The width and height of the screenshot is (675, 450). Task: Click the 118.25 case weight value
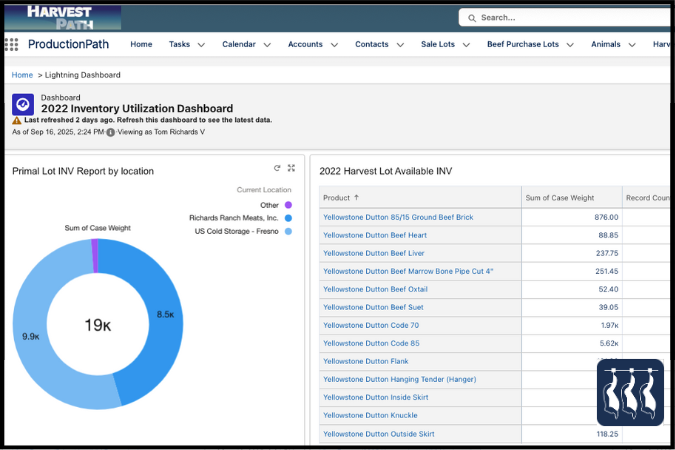[x=607, y=434]
